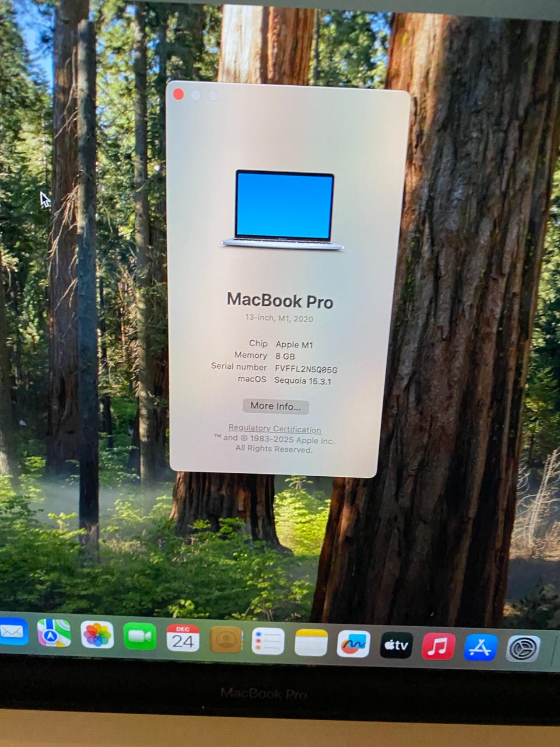Click the MacBook Pro title text
Viewport: 560px width, 747px height.
(280, 301)
